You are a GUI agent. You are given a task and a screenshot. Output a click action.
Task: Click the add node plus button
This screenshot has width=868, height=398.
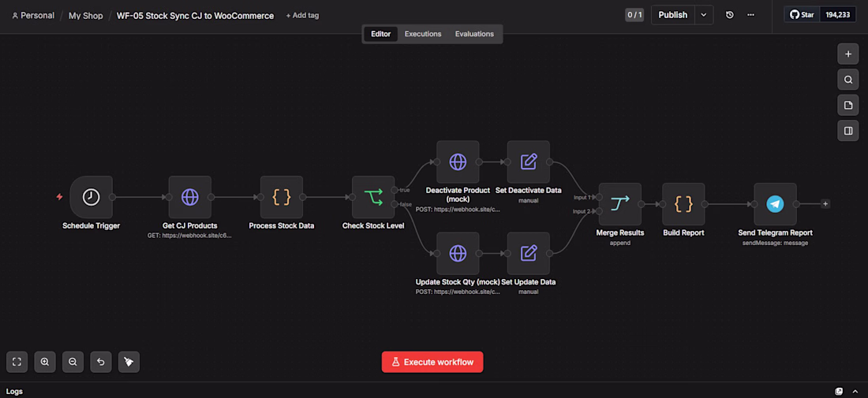[x=848, y=54]
